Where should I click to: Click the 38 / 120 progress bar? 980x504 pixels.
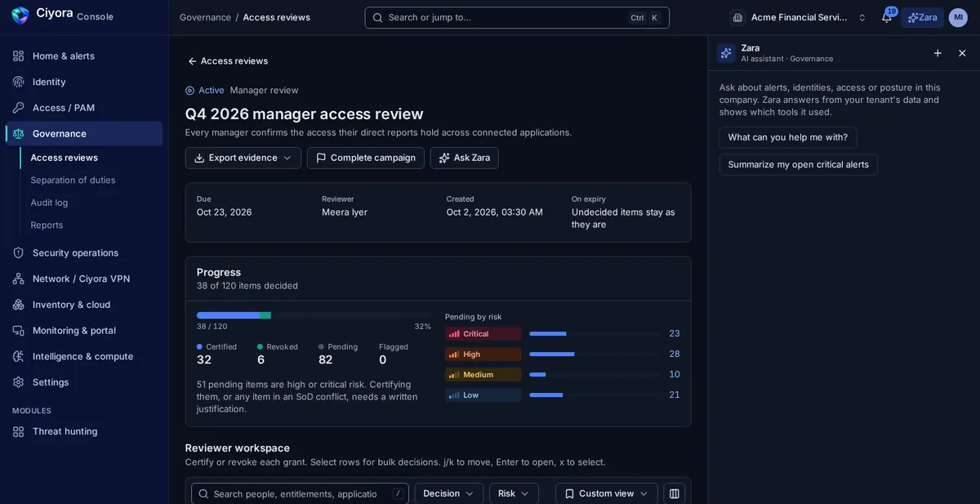pyautogui.click(x=314, y=315)
